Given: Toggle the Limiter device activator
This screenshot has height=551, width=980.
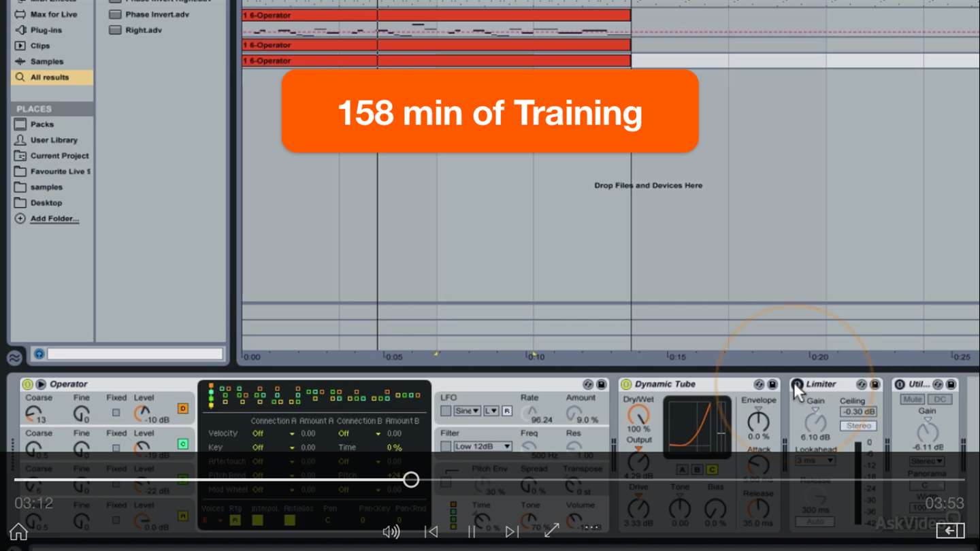Looking at the screenshot, I should (798, 384).
